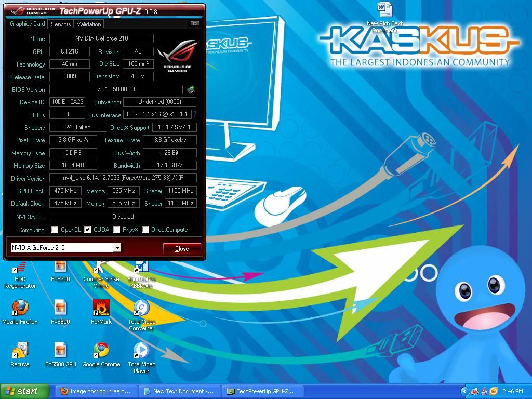
Task: Select the FX5200 file icon on desktop
Action: coord(60,271)
